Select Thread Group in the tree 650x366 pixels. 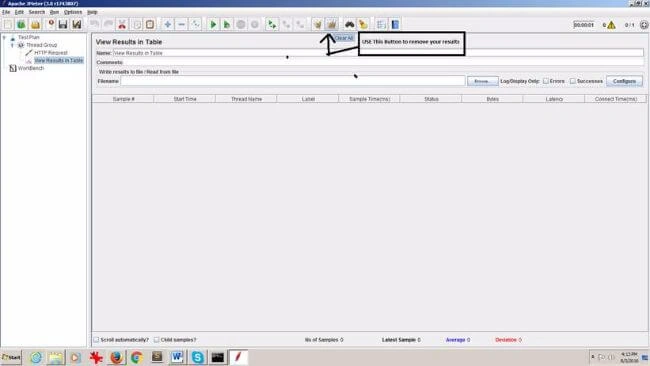[41, 45]
